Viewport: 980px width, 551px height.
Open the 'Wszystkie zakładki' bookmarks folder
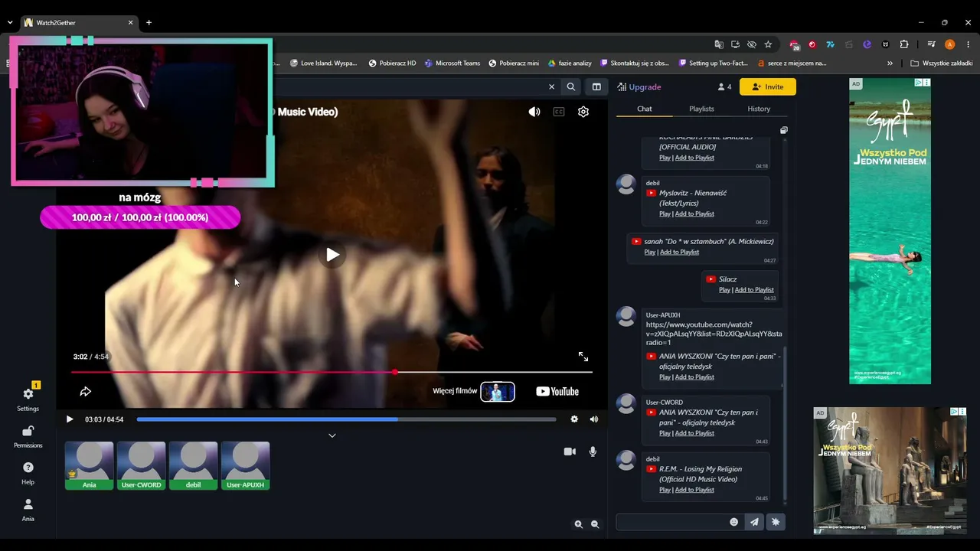click(942, 64)
